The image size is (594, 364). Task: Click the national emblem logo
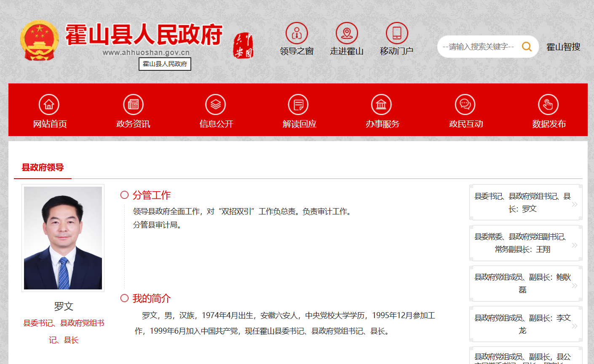[x=40, y=41]
